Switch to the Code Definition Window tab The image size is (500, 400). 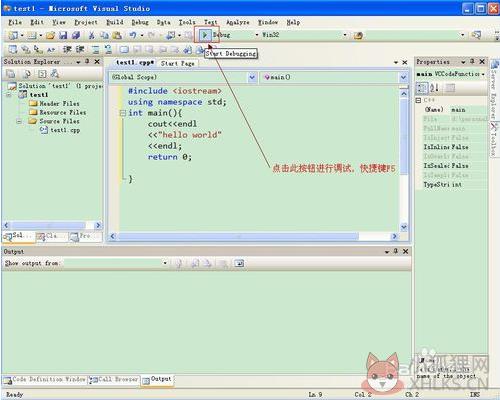tap(45, 379)
